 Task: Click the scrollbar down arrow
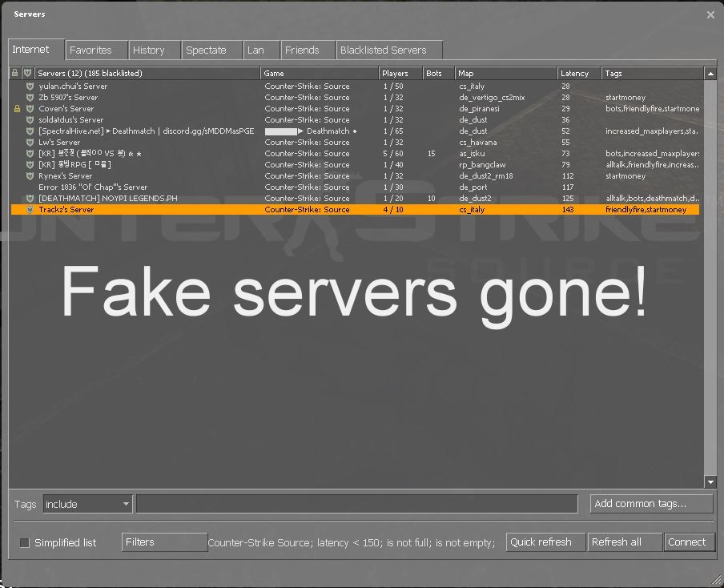click(x=710, y=482)
